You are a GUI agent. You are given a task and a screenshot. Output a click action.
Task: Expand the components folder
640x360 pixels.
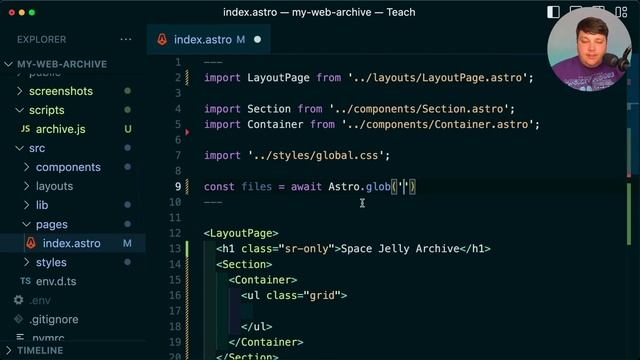pyautogui.click(x=68, y=167)
